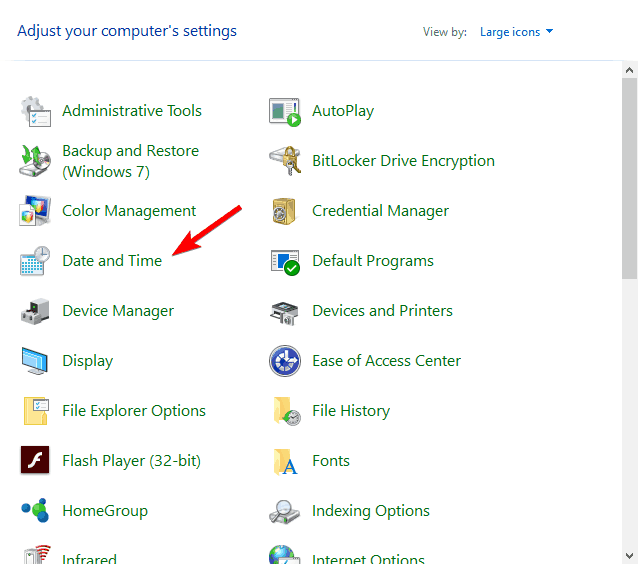Open Ease of Access Center link

tap(386, 361)
